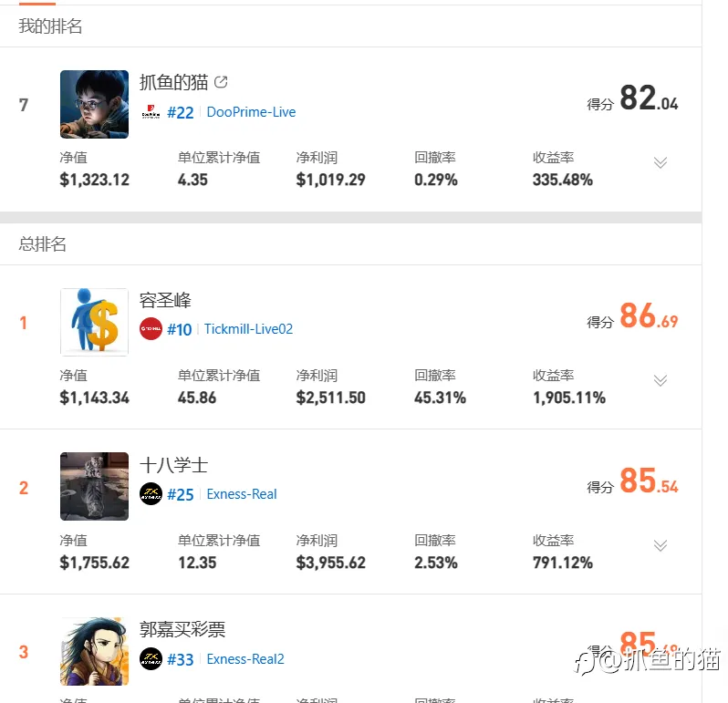Click Exness logo next to #25
Screen dimensions: 728x703
tap(151, 493)
